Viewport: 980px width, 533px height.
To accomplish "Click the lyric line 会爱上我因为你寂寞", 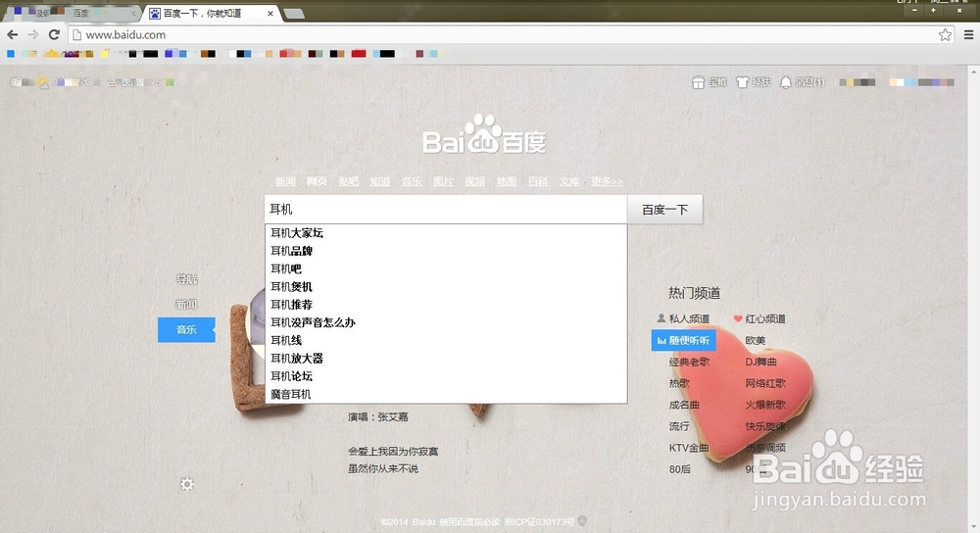I will (393, 451).
